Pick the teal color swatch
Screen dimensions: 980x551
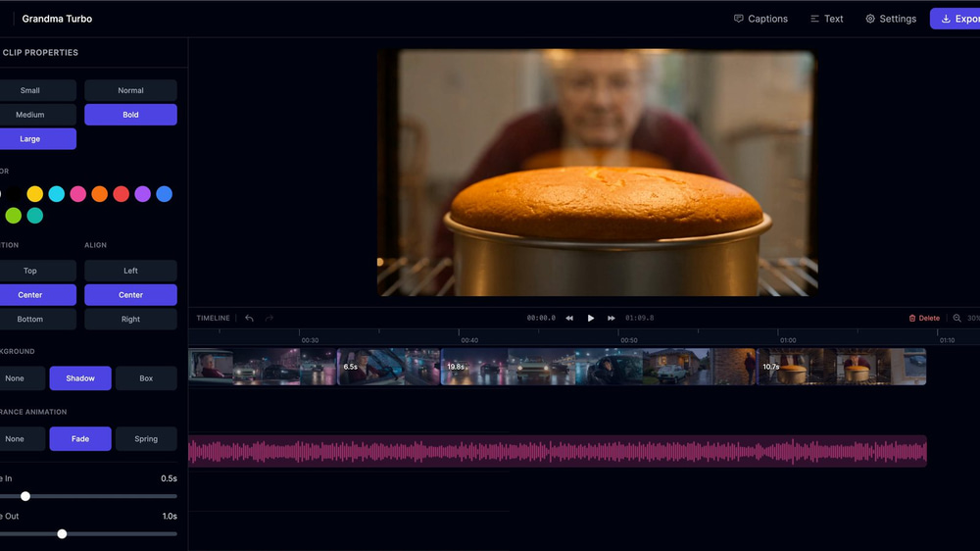click(35, 216)
